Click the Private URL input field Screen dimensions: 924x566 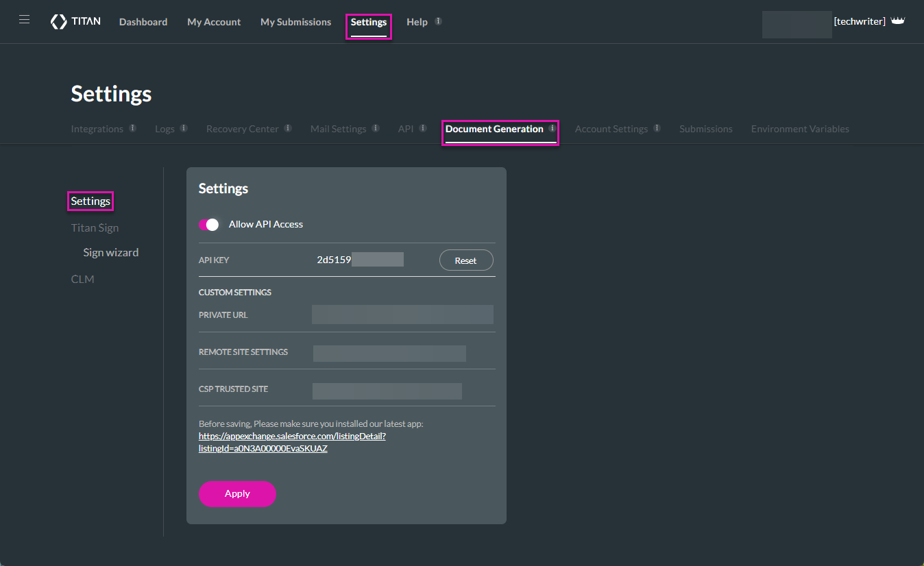[x=402, y=314]
